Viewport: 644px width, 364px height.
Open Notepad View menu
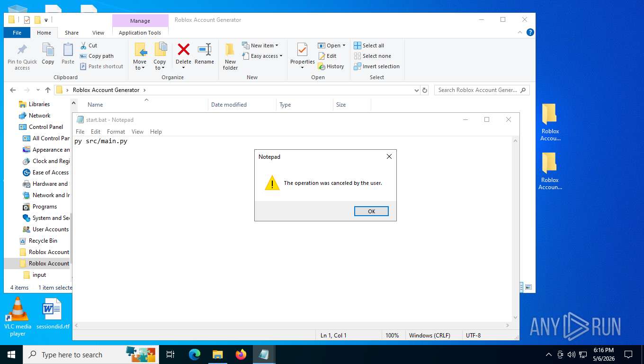coord(137,132)
